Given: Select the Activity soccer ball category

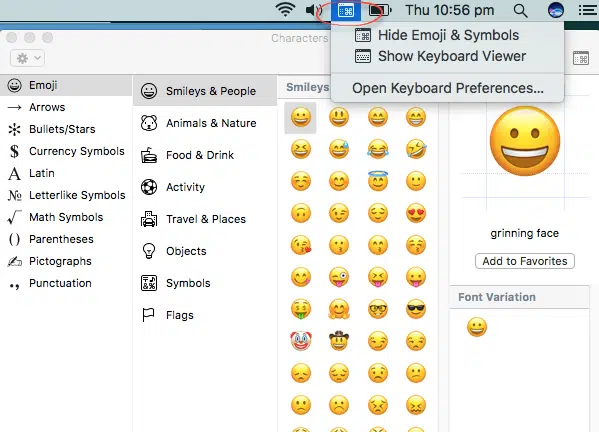Looking at the screenshot, I should point(205,187).
